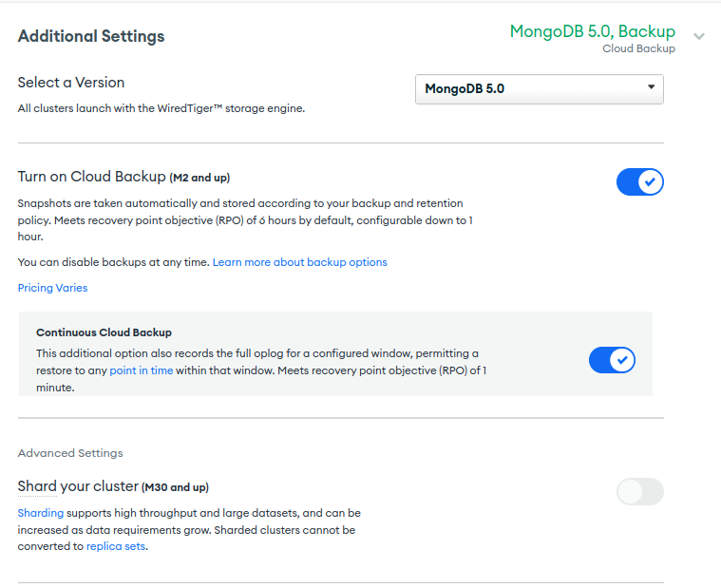Screen dimensions: 721x588
Task: Click the MongoDB 5.0, Backup summary text
Action: tap(592, 31)
